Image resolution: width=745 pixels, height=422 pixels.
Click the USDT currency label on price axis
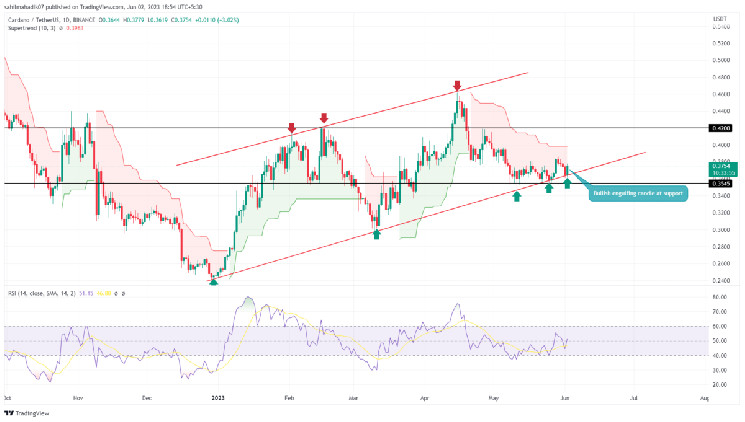[720, 19]
